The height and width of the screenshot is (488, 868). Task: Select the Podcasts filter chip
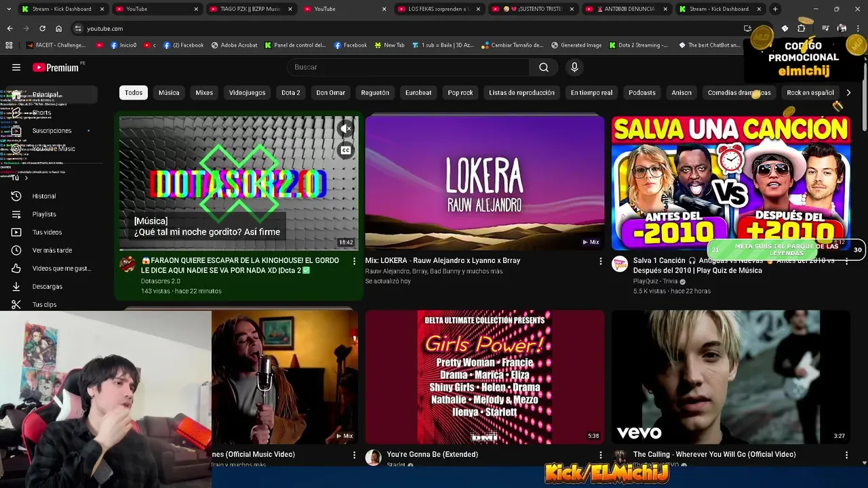pyautogui.click(x=642, y=93)
